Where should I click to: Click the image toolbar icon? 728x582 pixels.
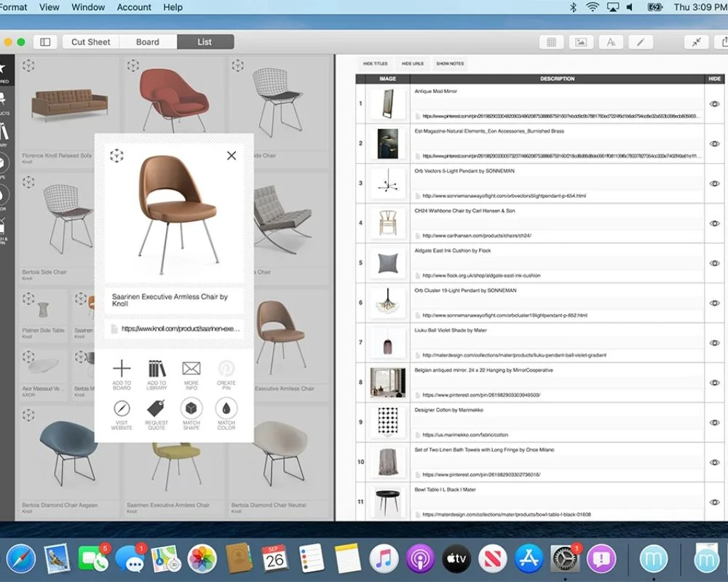pos(581,42)
